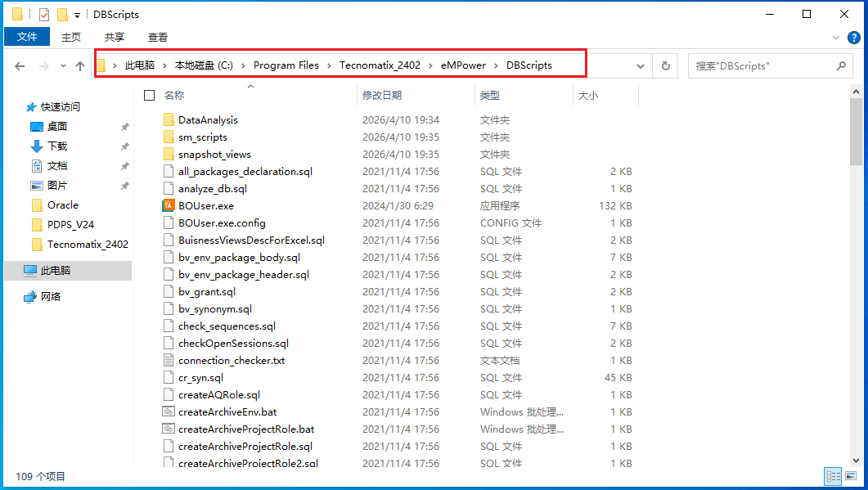Switch to large icons view in status bar

tap(852, 476)
